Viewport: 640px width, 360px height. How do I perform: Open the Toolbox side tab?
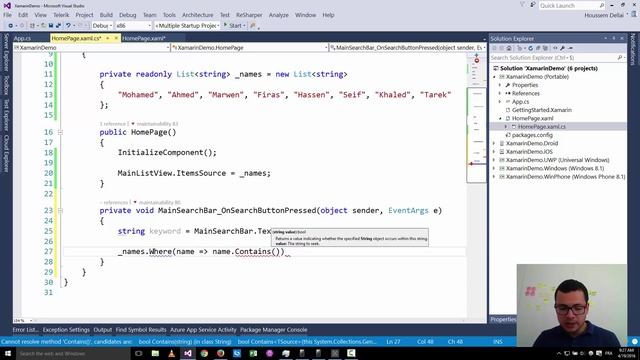click(6, 85)
